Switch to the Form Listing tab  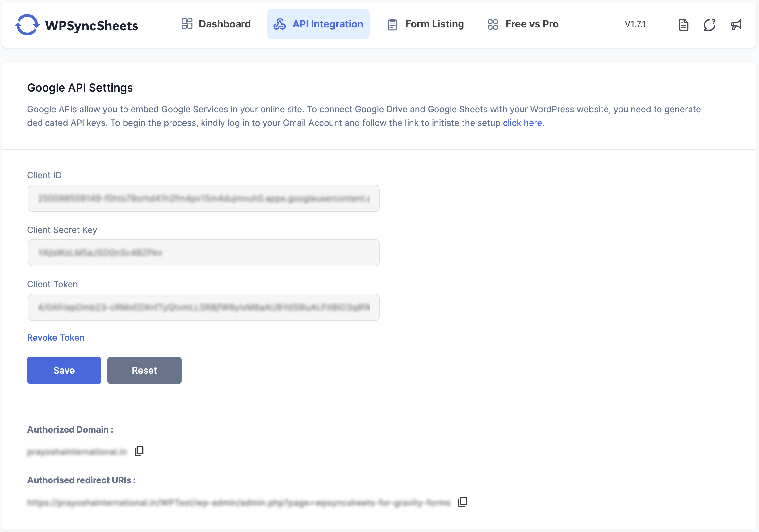tap(434, 24)
